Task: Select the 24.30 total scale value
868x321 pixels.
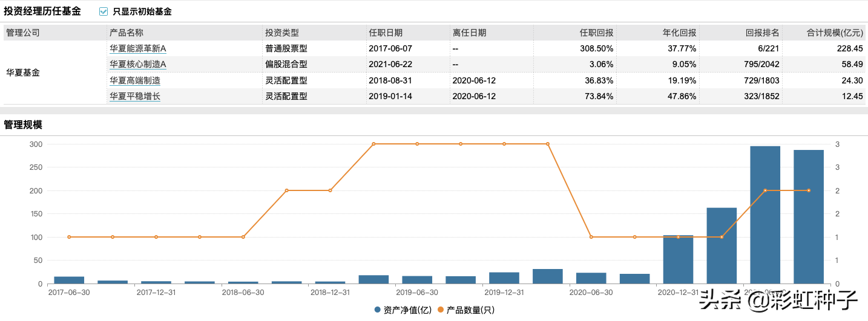Action: point(852,80)
